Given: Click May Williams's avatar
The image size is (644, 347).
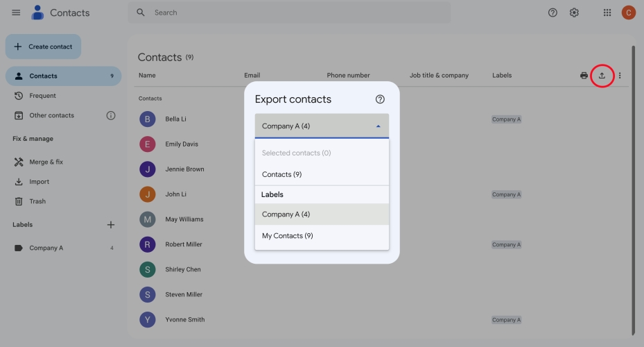Looking at the screenshot, I should [148, 219].
